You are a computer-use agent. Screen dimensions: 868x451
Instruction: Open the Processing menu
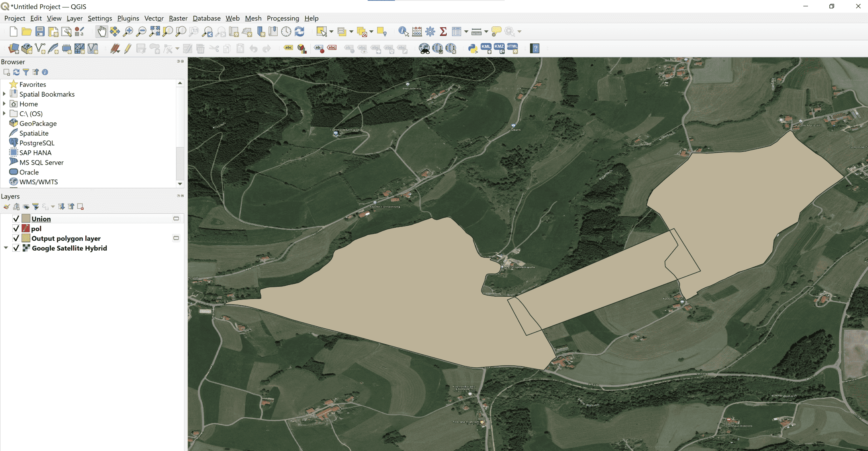[x=283, y=18]
